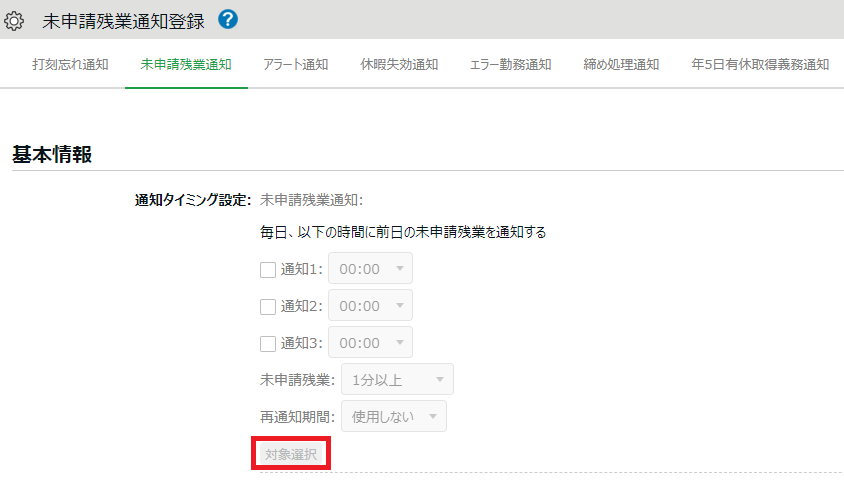Select the 未申請残業通知 tab
This screenshot has height=485, width=844.
[x=186, y=65]
